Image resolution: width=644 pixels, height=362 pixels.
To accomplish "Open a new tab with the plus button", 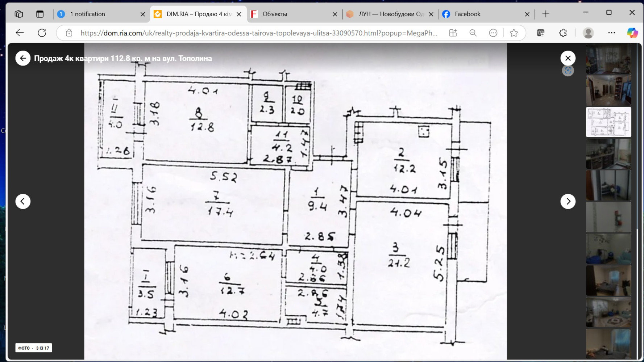I will click(x=546, y=14).
